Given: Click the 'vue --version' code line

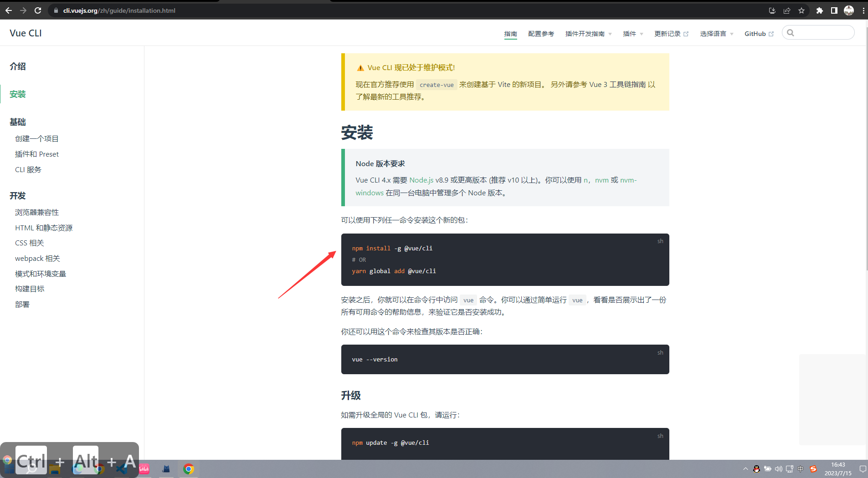Looking at the screenshot, I should click(375, 360).
